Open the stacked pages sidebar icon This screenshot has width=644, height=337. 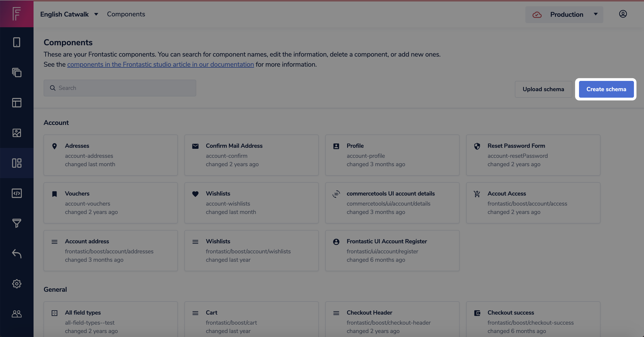click(x=17, y=73)
